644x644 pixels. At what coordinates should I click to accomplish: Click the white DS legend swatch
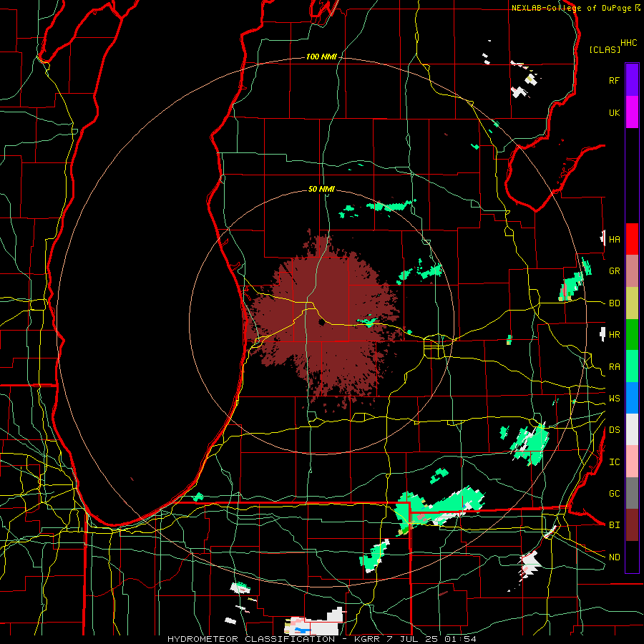tap(632, 429)
